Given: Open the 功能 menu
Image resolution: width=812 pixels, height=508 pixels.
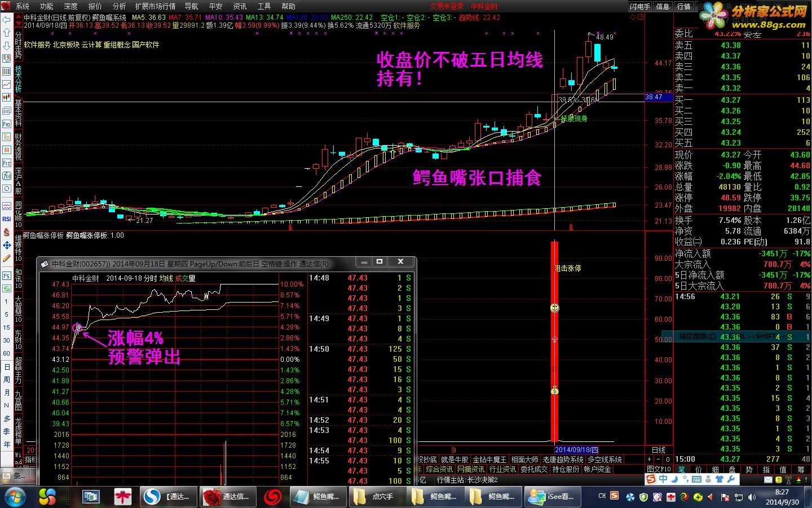Looking at the screenshot, I should [47, 6].
